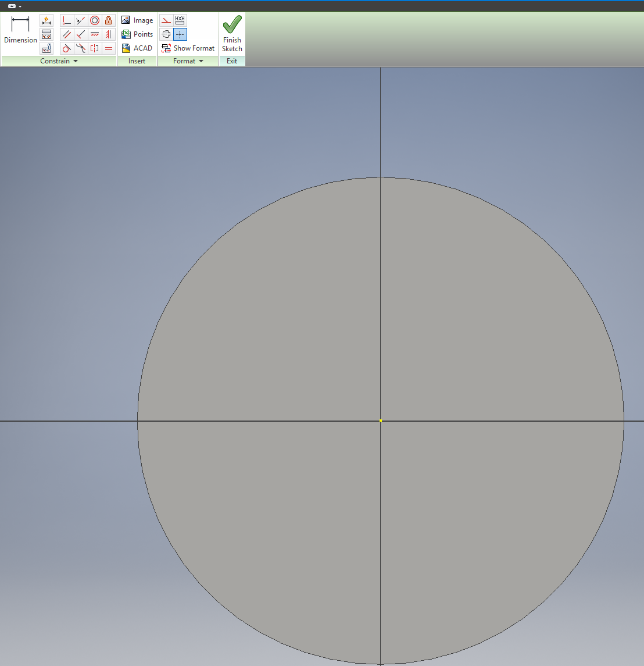Expand the Constrain panel dropdown
Image resolution: width=644 pixels, height=666 pixels.
tap(75, 61)
